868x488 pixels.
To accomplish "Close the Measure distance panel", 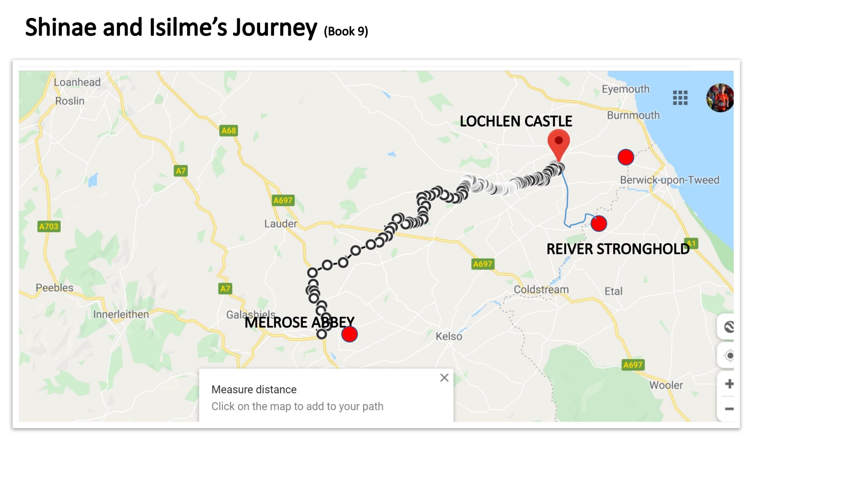I will [444, 378].
